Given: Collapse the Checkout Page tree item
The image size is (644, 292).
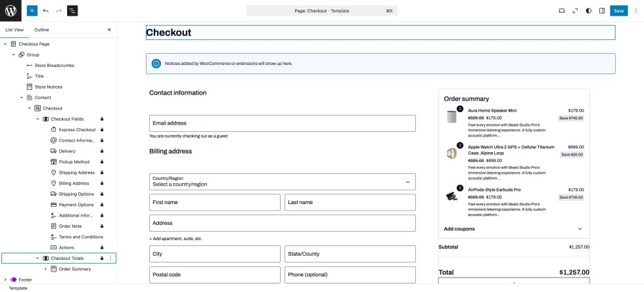Looking at the screenshot, I should 5,44.
